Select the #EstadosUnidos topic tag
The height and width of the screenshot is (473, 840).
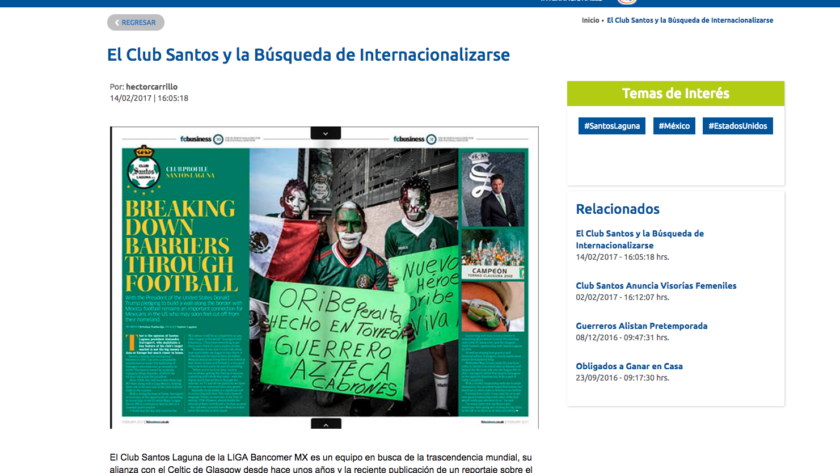click(737, 126)
